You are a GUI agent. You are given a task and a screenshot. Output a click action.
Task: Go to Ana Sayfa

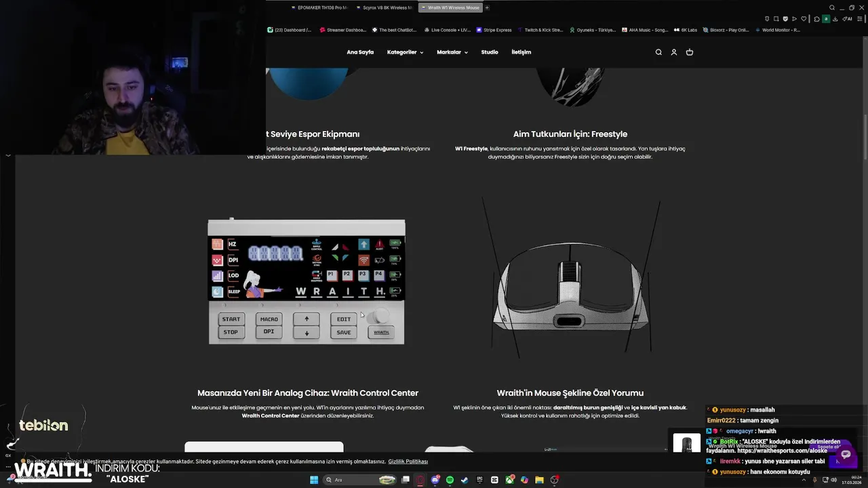(360, 52)
